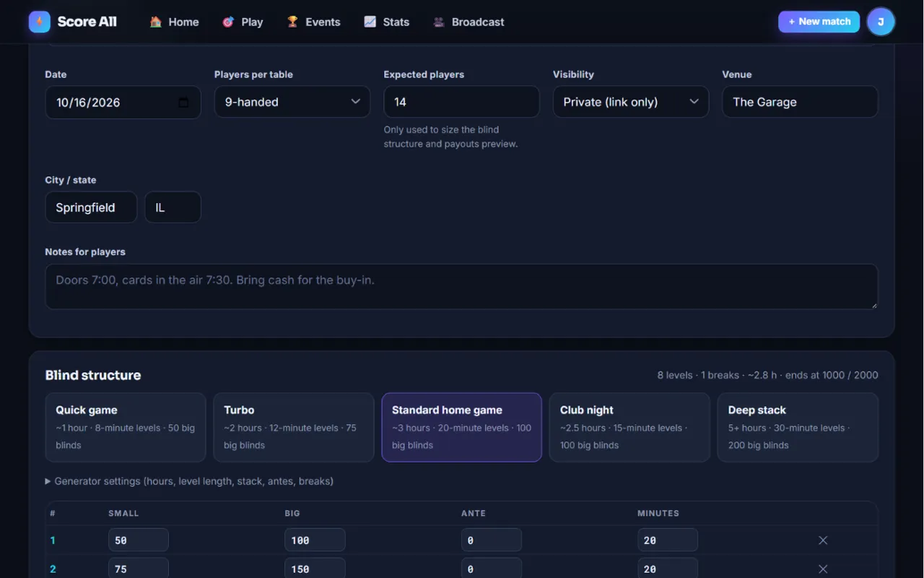This screenshot has width=924, height=578.
Task: Click the camera icon beside Broadcast
Action: pyautogui.click(x=439, y=22)
